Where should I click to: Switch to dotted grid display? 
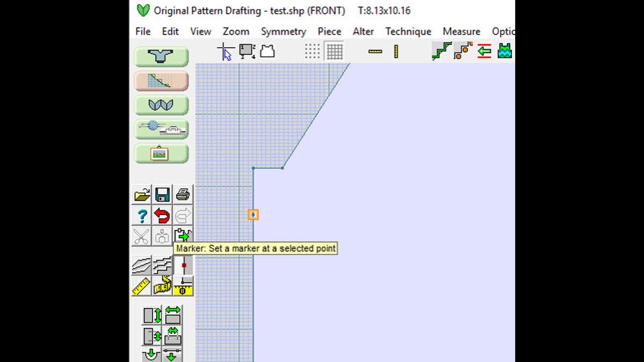312,51
